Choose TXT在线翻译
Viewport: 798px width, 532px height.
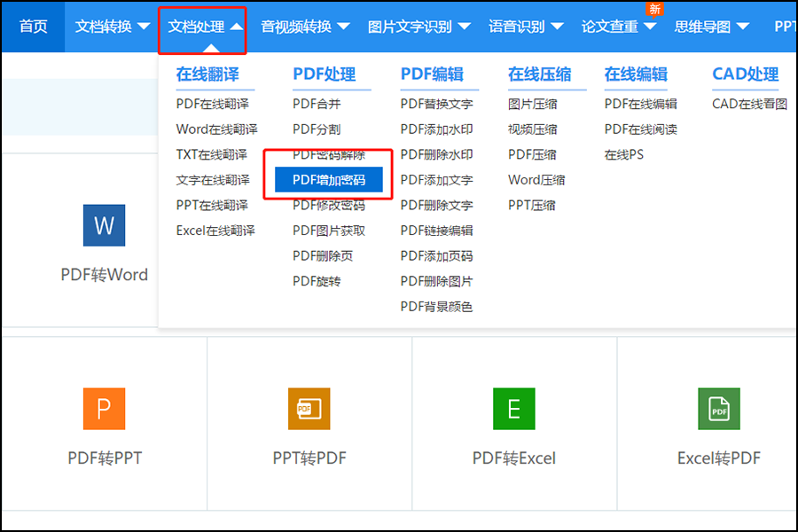click(212, 154)
